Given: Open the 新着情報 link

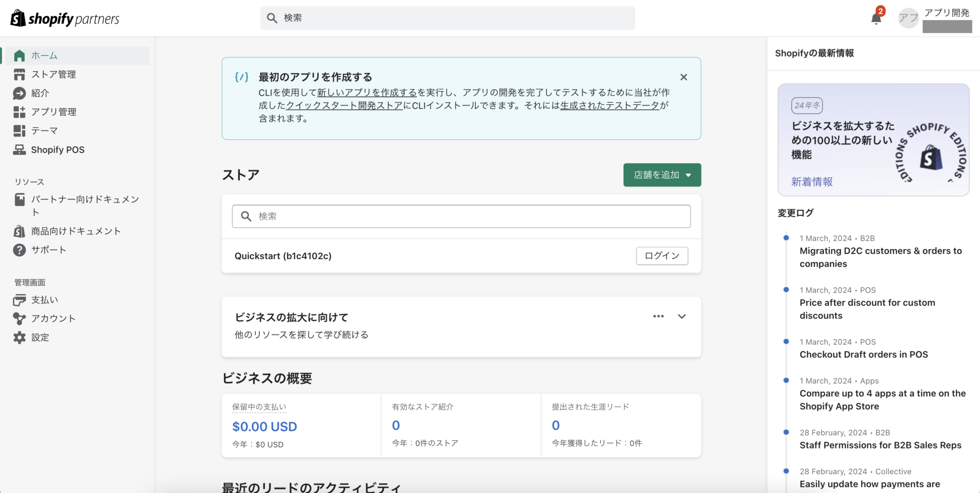Looking at the screenshot, I should pos(811,182).
